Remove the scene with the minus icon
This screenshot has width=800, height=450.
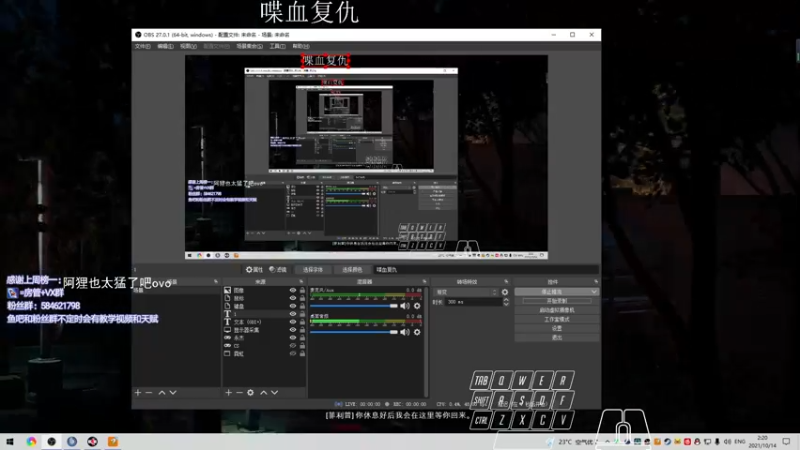[x=149, y=392]
